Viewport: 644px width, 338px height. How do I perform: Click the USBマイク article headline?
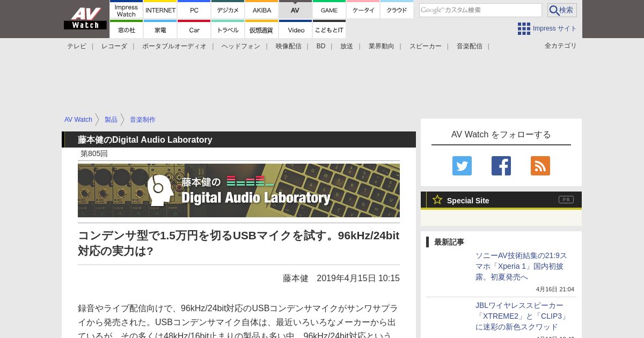pyautogui.click(x=239, y=243)
